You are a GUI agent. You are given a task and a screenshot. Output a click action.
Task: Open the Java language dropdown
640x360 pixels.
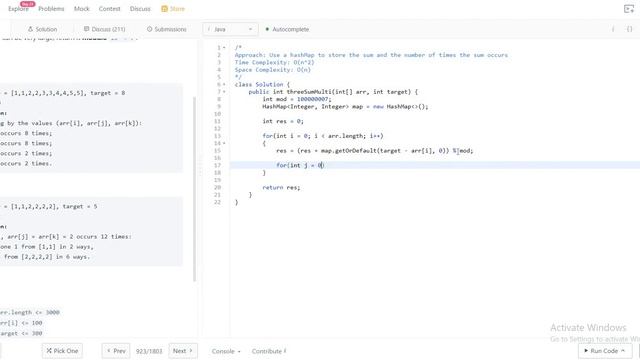click(230, 29)
